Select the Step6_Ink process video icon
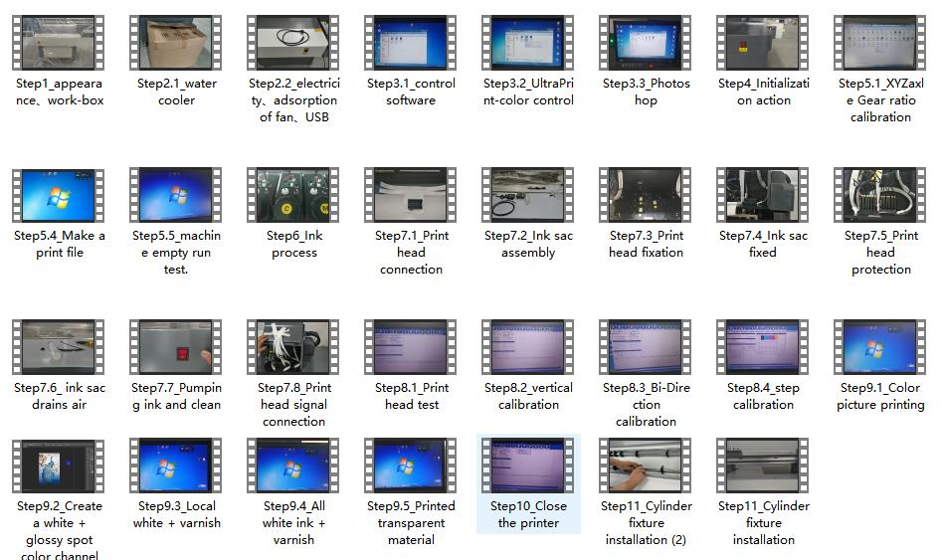This screenshot has width=940, height=560. tap(294, 195)
